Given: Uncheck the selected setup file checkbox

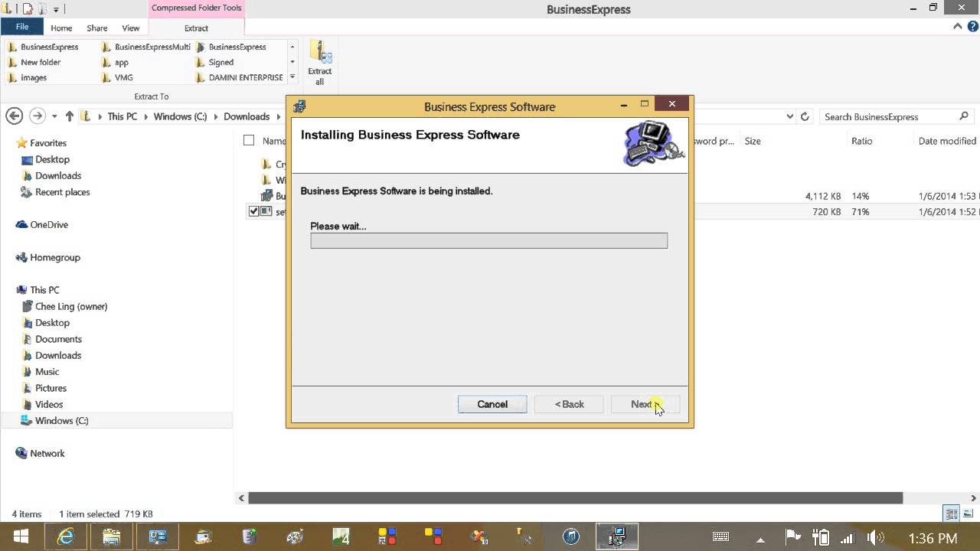Looking at the screenshot, I should coord(253,211).
